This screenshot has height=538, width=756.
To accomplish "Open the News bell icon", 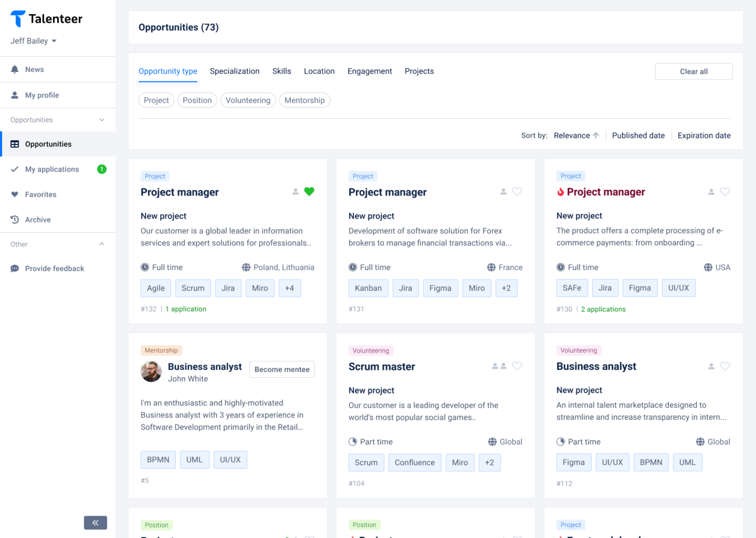I will (x=15, y=69).
